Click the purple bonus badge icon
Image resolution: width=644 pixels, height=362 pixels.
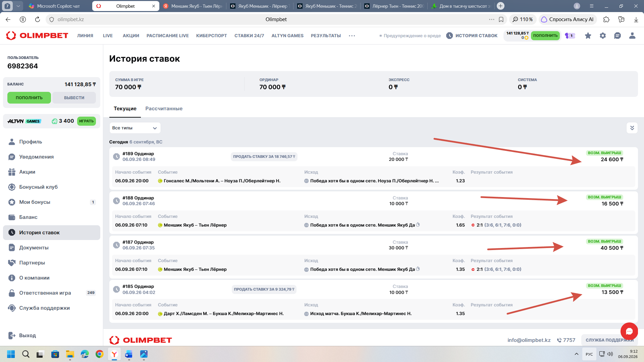coord(570,36)
